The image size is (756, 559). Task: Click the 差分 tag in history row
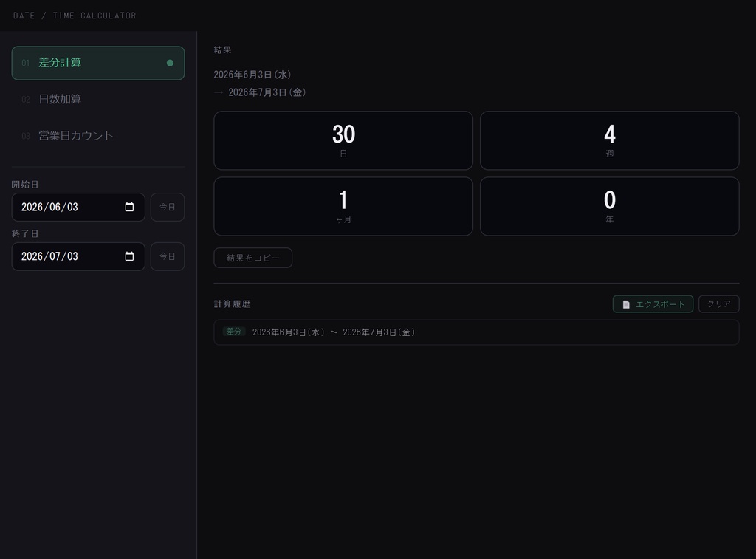click(234, 332)
